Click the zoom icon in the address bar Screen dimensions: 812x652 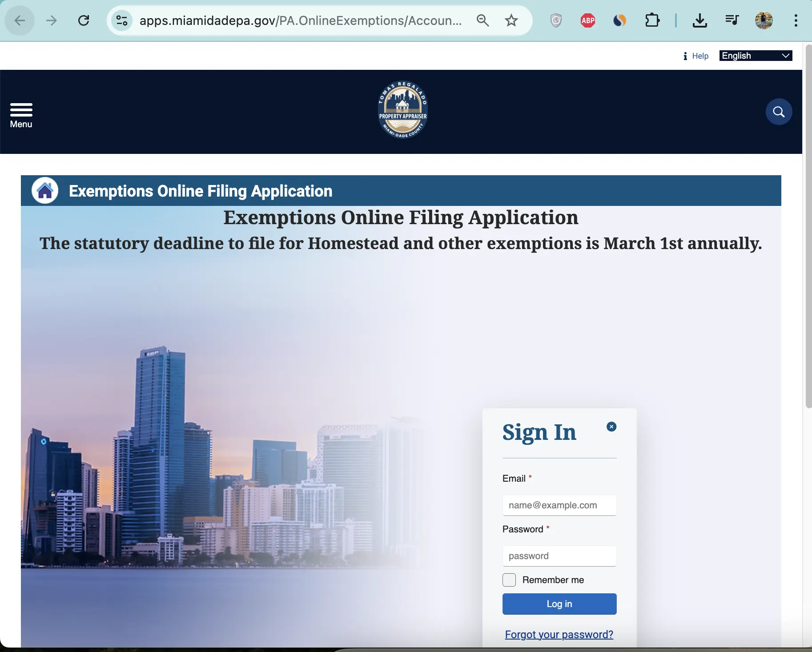(482, 20)
